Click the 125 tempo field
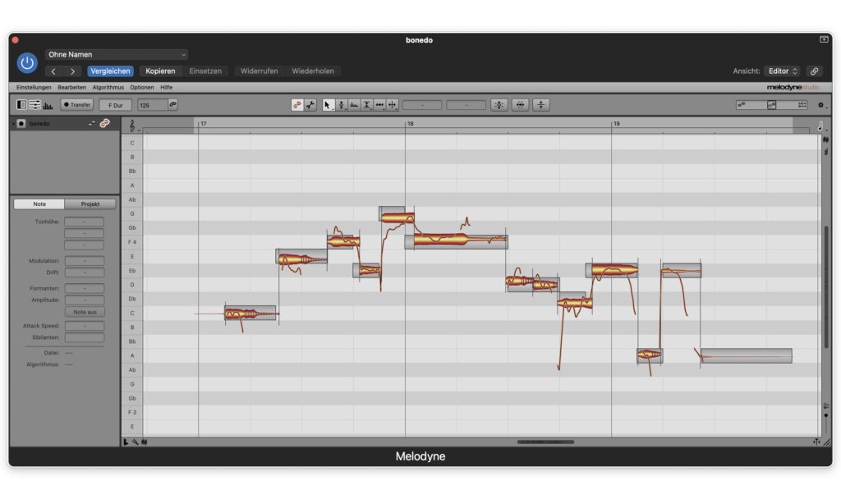Image resolution: width=841 pixels, height=504 pixels. point(152,105)
